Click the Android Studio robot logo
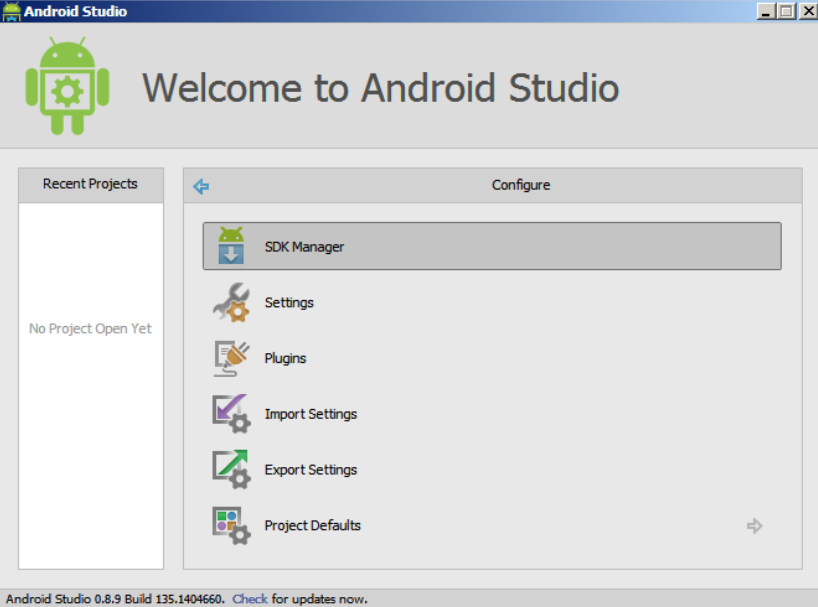 point(67,86)
